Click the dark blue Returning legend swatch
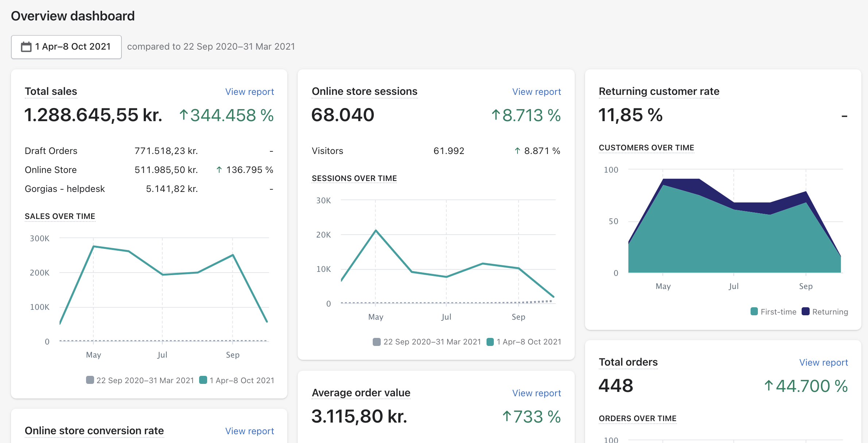The image size is (868, 443). [x=806, y=311]
